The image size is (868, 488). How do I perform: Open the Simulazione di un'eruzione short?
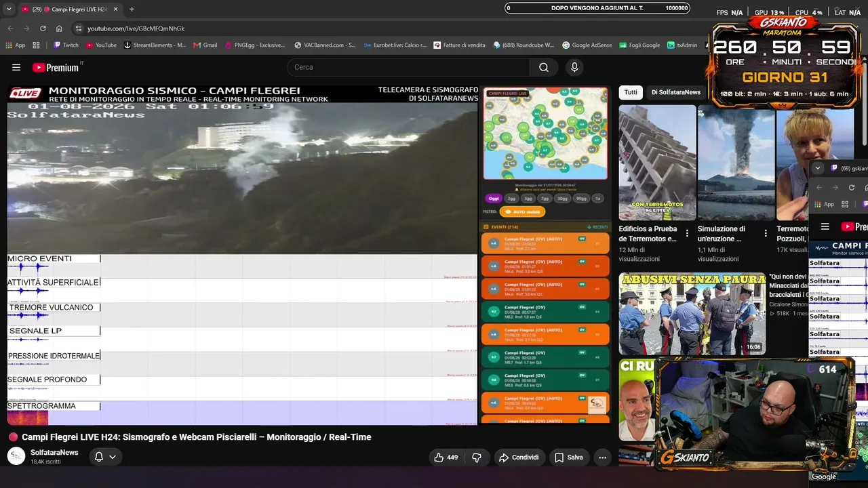[x=736, y=163]
